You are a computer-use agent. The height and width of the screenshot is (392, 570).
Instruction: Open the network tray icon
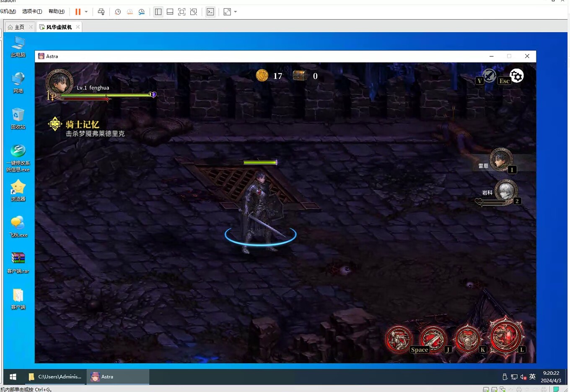pyautogui.click(x=514, y=377)
